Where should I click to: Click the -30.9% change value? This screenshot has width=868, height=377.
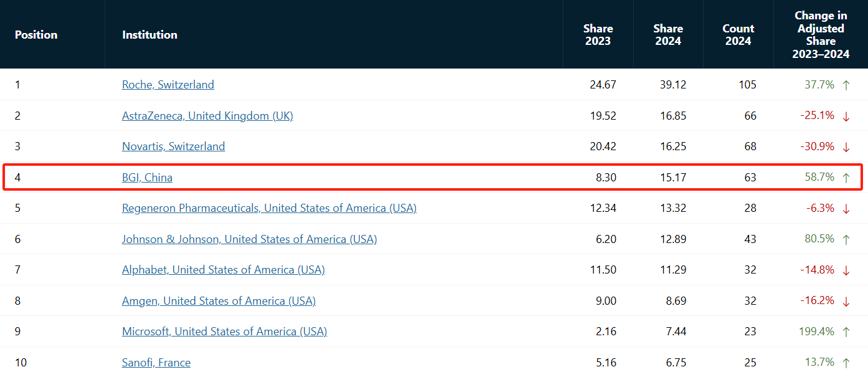point(817,146)
